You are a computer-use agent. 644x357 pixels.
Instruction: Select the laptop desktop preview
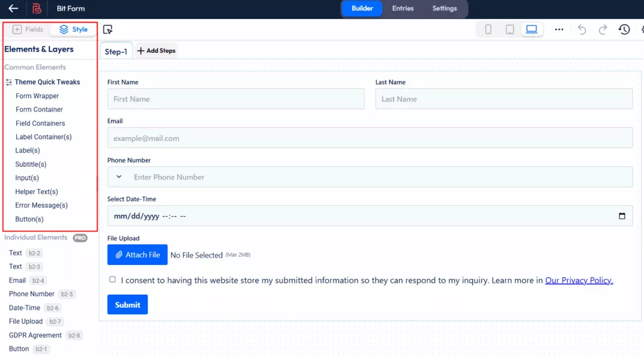coord(531,30)
